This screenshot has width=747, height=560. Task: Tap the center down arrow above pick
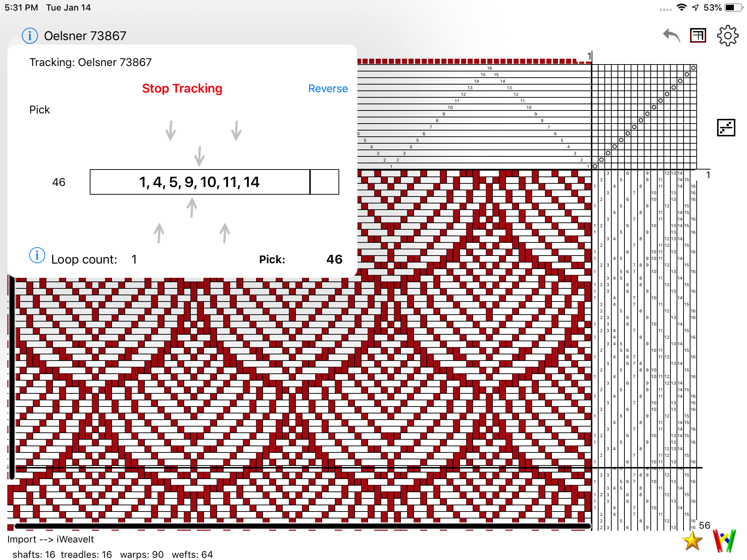click(200, 156)
